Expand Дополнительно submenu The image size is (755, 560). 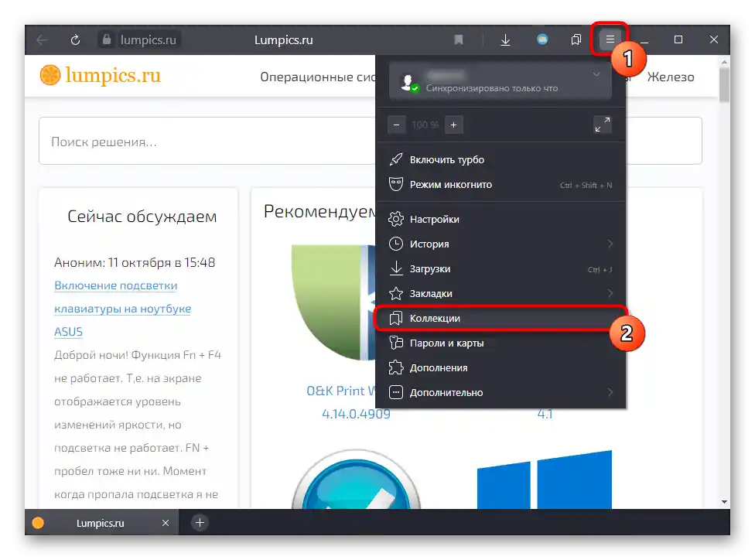coord(500,392)
